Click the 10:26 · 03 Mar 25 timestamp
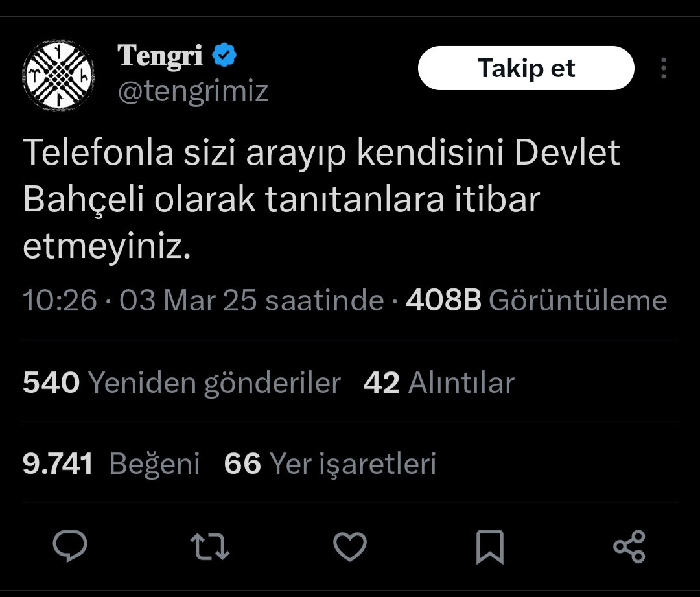This screenshot has height=597, width=700. 203,300
